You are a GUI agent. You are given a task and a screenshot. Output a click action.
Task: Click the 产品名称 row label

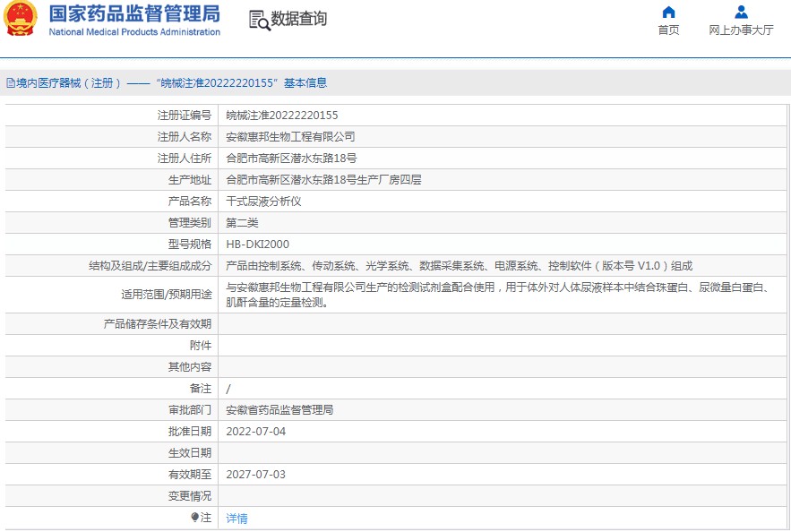click(x=190, y=202)
